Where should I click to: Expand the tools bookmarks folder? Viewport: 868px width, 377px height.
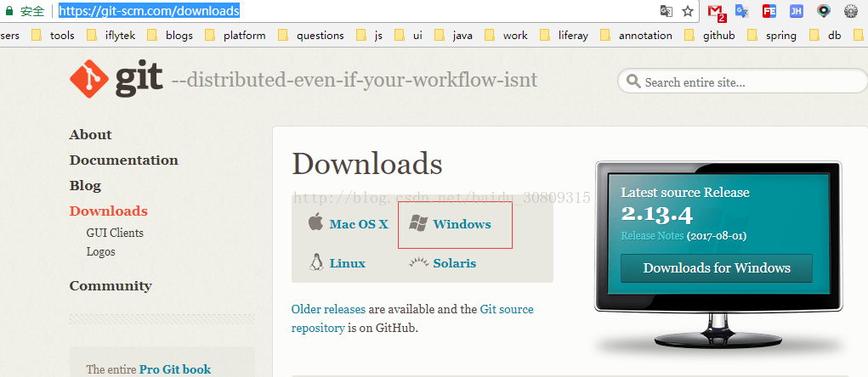[53, 36]
